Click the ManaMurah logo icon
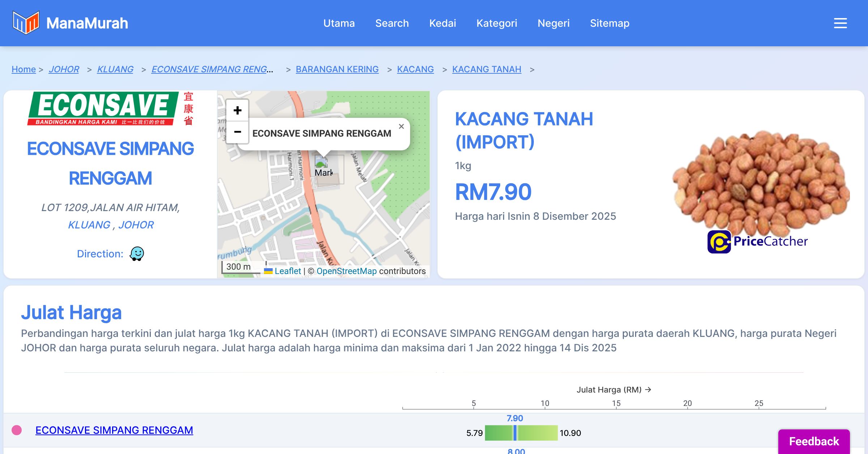The image size is (868, 454). coord(25,23)
